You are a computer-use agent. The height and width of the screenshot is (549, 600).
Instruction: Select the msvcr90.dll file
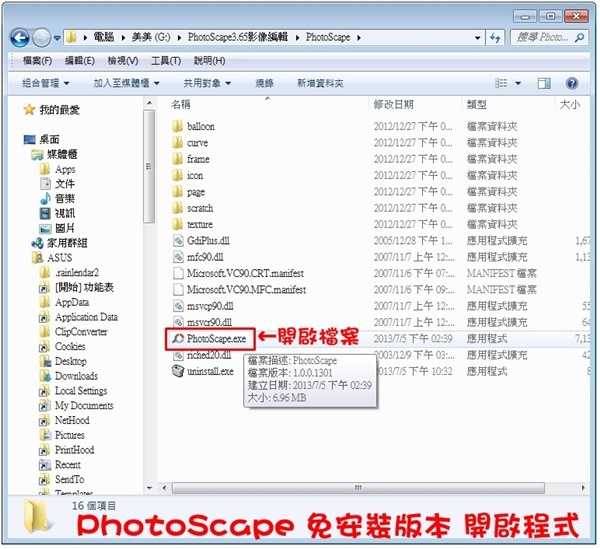202,322
